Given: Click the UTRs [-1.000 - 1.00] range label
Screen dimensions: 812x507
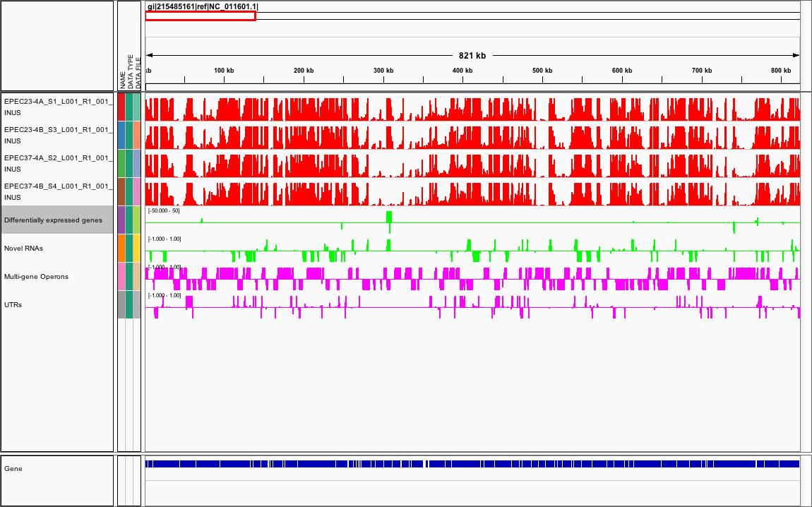Looking at the screenshot, I should coord(165,295).
